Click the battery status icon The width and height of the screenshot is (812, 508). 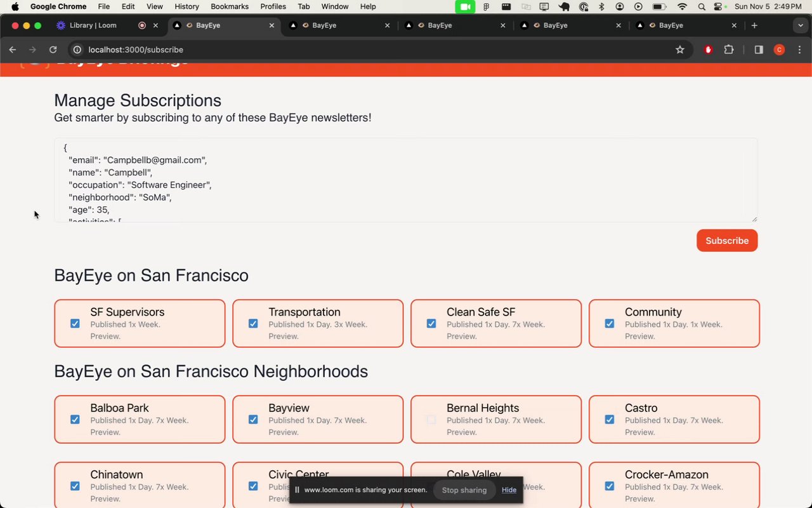659,6
